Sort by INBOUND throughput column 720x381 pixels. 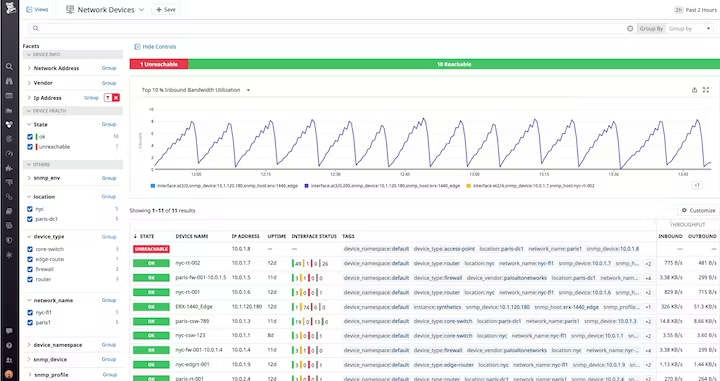click(670, 236)
